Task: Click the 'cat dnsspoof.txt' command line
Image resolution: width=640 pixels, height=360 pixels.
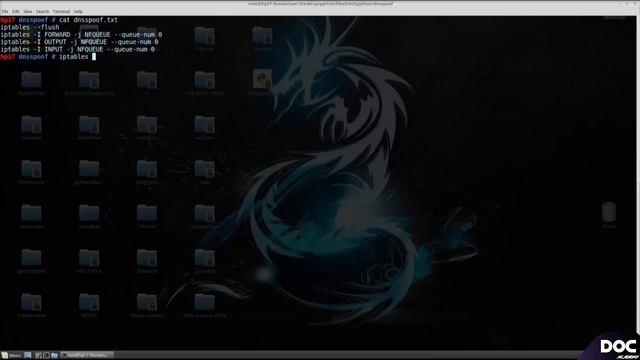Action: tap(59, 20)
